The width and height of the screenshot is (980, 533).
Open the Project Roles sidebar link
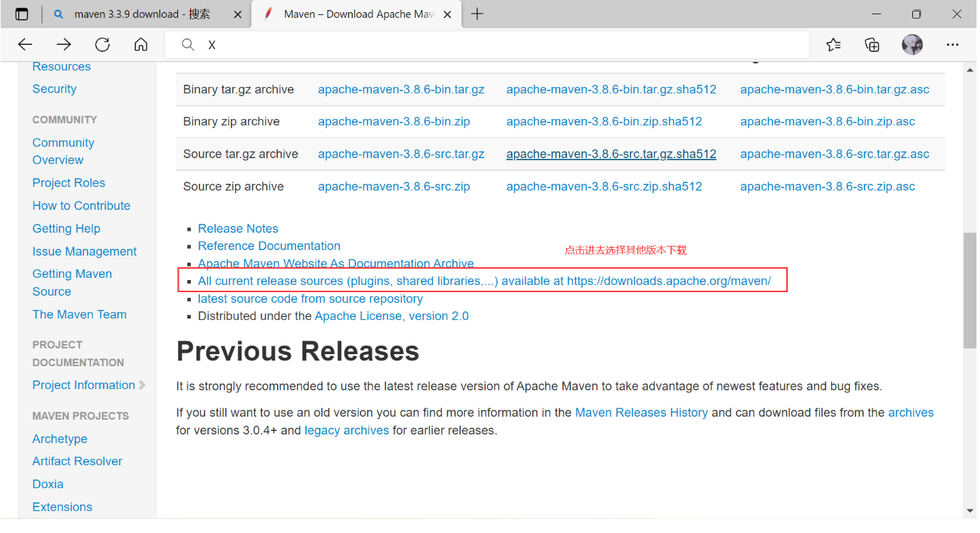[x=69, y=183]
